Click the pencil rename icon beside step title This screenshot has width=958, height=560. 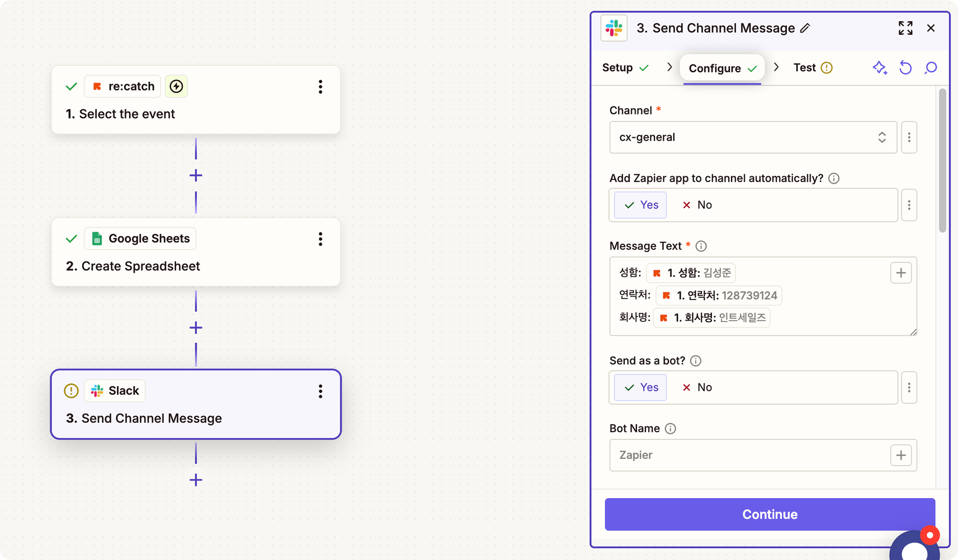point(805,28)
